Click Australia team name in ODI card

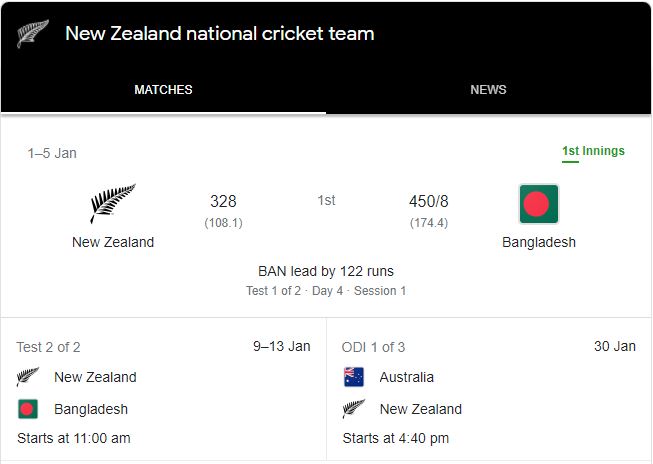pos(407,377)
